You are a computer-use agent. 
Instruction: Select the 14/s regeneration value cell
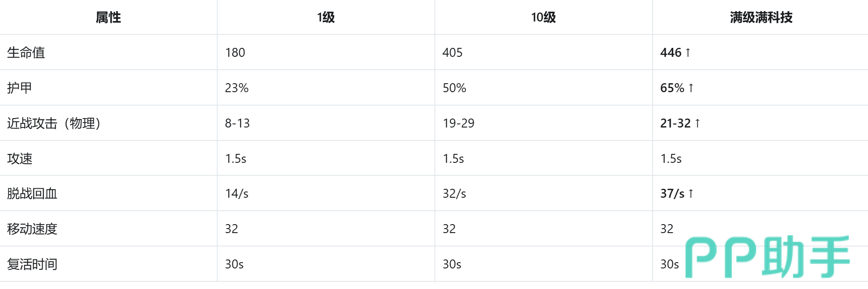237,193
